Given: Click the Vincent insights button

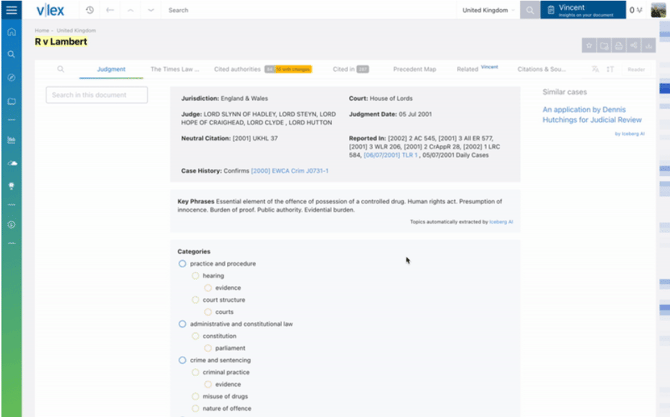Looking at the screenshot, I should click(x=583, y=10).
